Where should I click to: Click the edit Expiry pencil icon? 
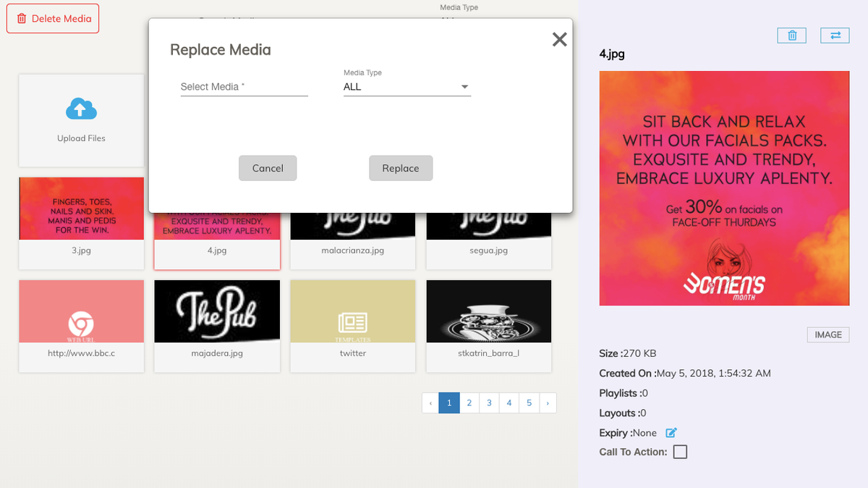click(671, 433)
